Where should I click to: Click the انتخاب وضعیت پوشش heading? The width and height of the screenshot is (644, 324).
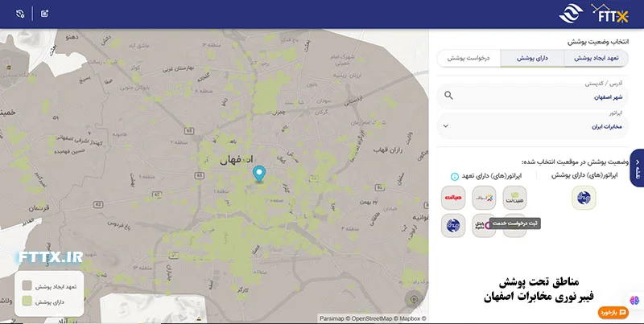pos(598,42)
